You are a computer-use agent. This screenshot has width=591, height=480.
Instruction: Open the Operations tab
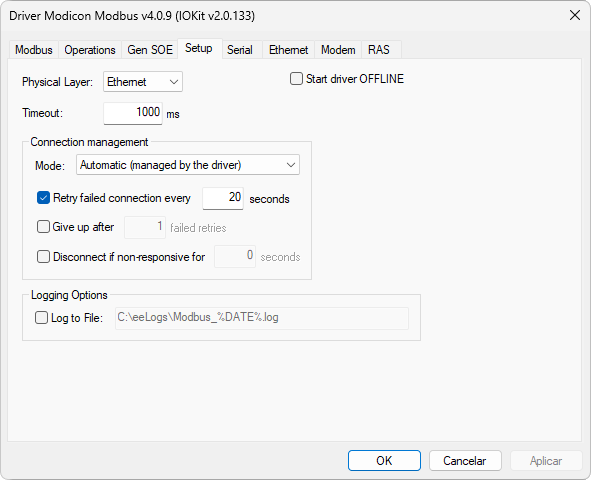click(90, 50)
